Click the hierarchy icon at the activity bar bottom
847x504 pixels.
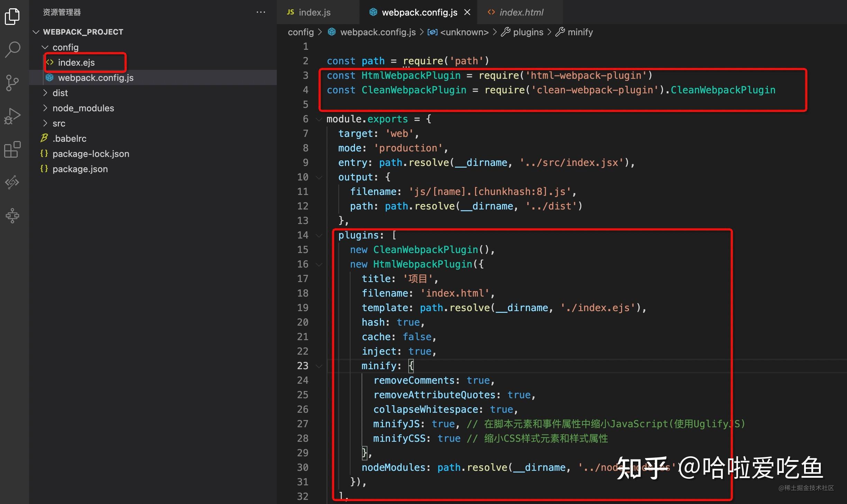(12, 215)
